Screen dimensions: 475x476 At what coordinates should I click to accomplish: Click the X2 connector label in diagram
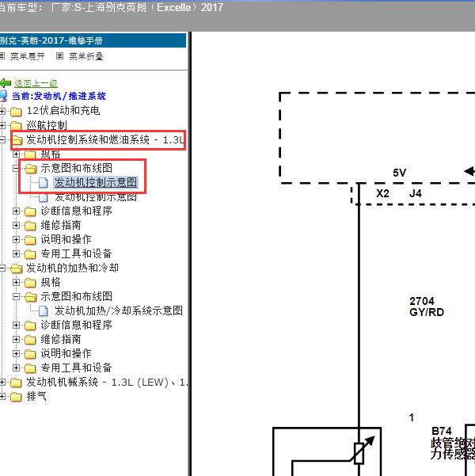coord(382,193)
